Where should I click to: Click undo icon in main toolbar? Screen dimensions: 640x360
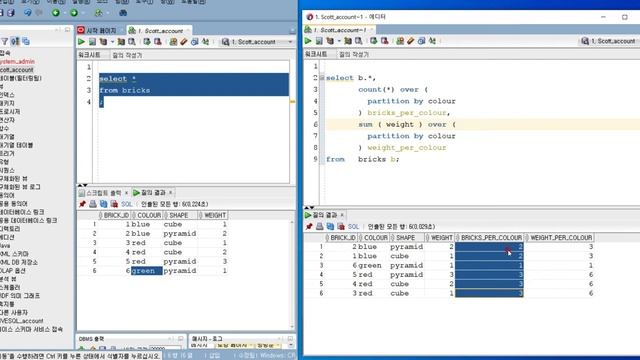pos(27,13)
